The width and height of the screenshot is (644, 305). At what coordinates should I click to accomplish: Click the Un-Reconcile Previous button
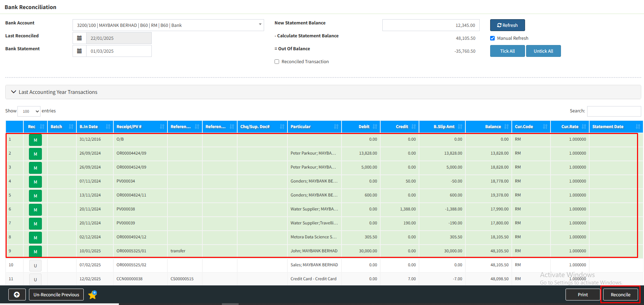tap(56, 295)
